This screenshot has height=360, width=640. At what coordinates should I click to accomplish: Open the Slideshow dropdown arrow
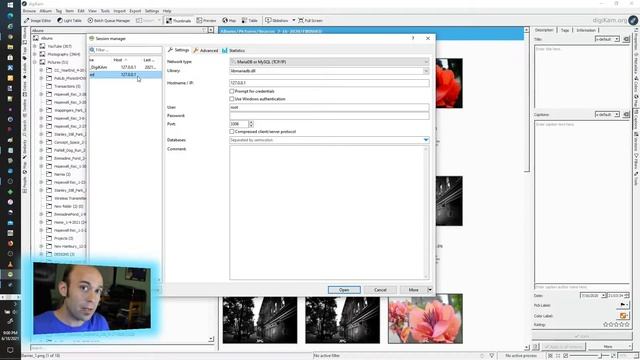pyautogui.click(x=293, y=20)
